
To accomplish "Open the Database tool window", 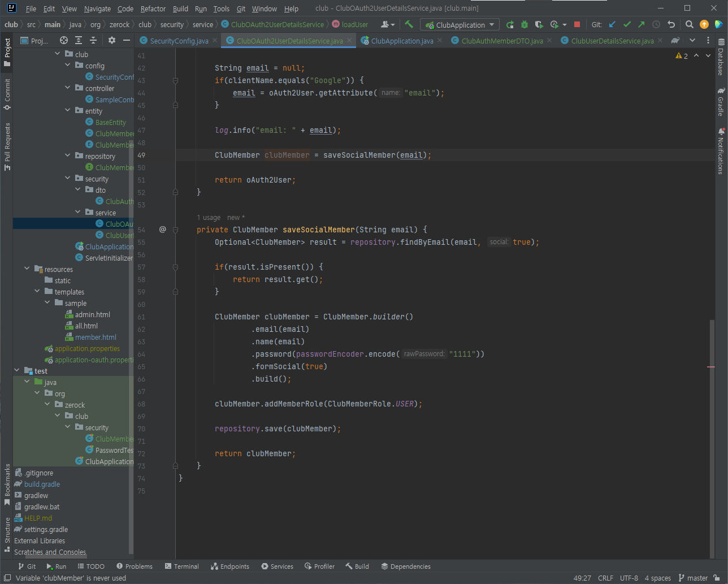I will pyautogui.click(x=721, y=58).
